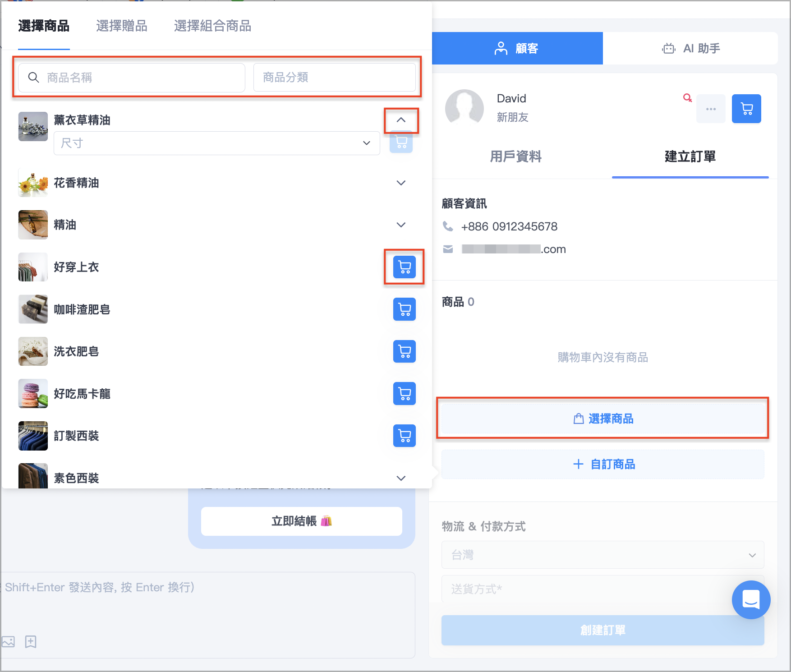Click the 創建訂單 button
Screen dimensions: 791x672
602,630
